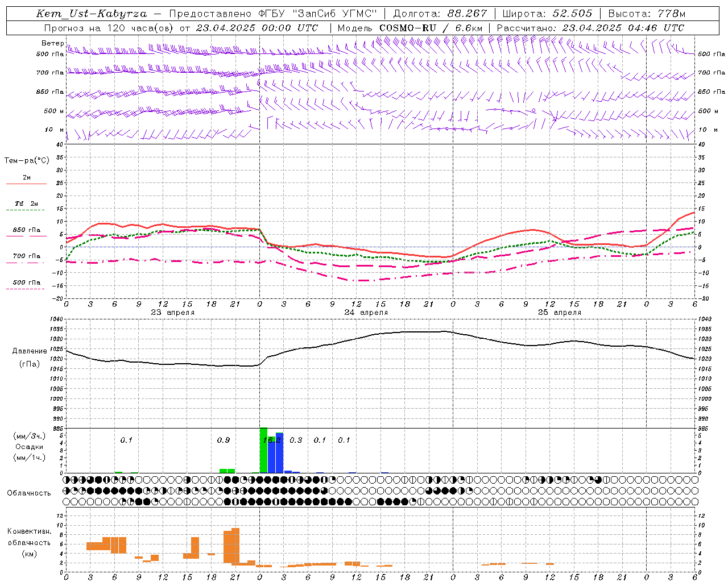Viewport: 728px width, 582px height.
Task: Click the (мм/3ч.) precipitation unit label
Action: click(29, 436)
